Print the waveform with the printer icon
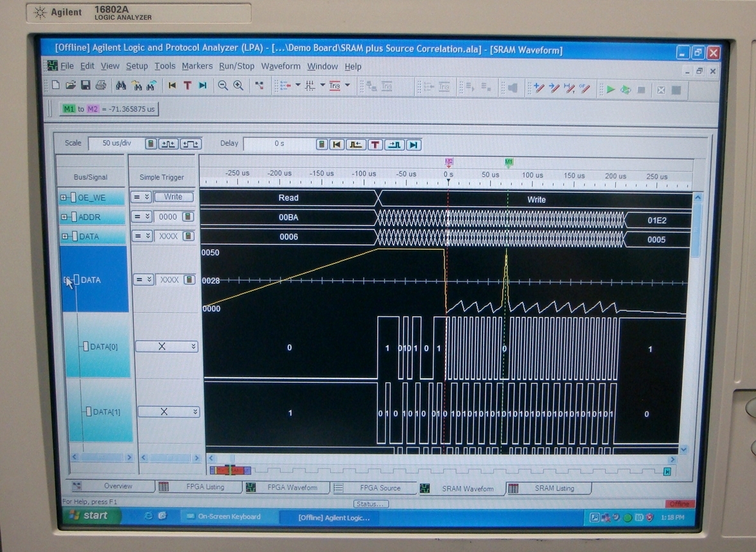The image size is (756, 552). click(x=101, y=85)
